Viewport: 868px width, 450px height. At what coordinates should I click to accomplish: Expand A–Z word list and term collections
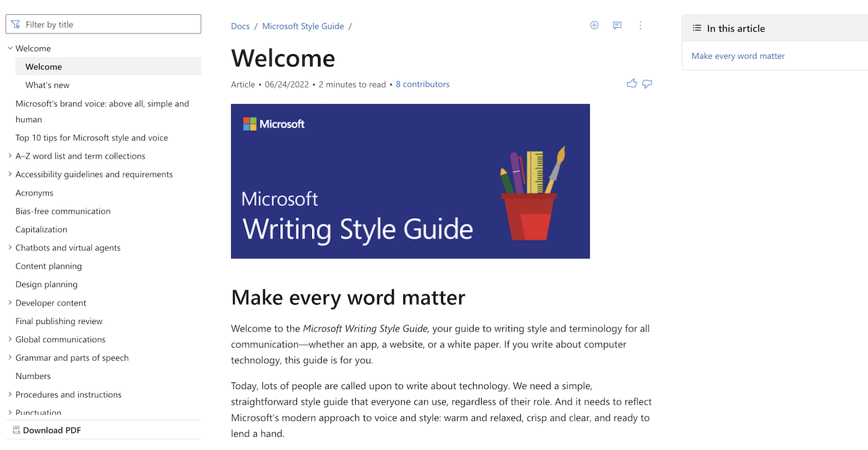coord(10,156)
